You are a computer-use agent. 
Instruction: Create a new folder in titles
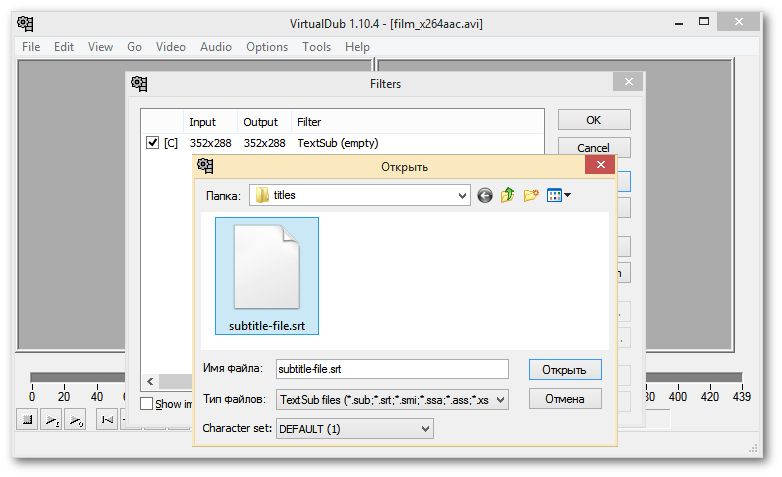click(x=531, y=196)
